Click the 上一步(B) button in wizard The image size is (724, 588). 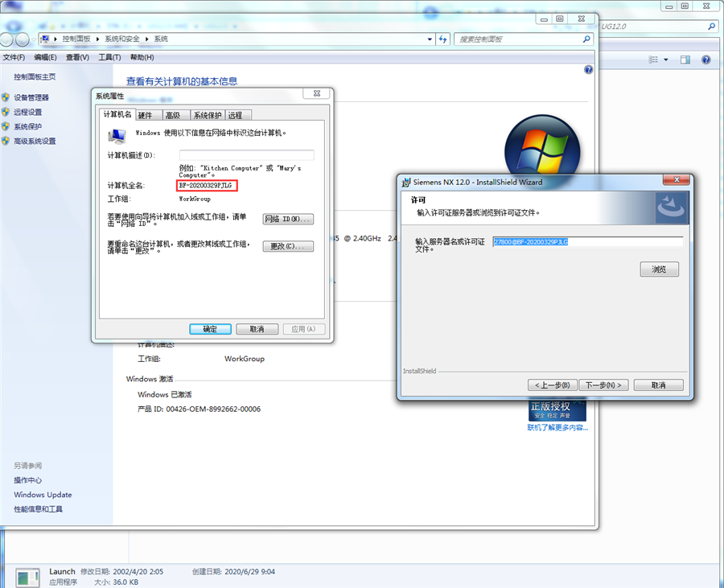point(552,385)
